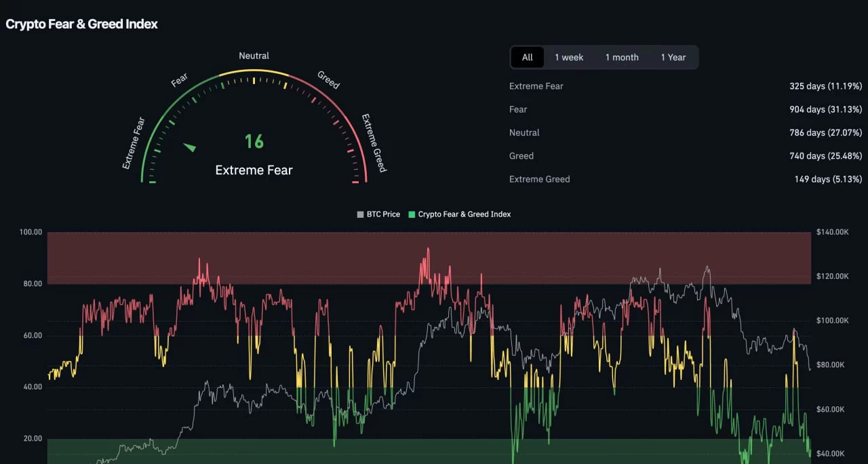Image resolution: width=868 pixels, height=464 pixels.
Task: Select the All time range tab
Action: point(528,58)
